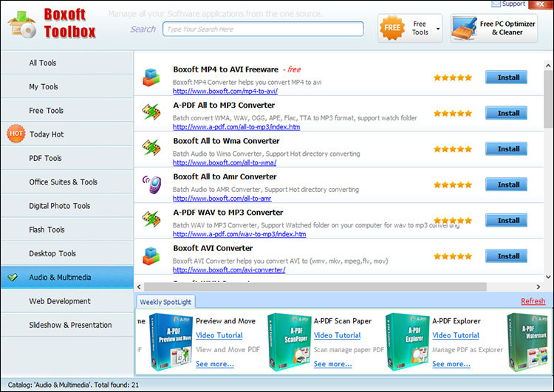Select Office Suites & Tools category

click(67, 182)
